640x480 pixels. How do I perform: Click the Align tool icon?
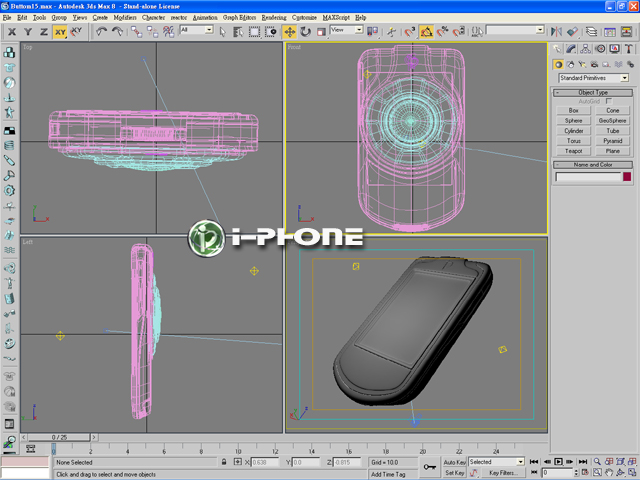click(572, 31)
